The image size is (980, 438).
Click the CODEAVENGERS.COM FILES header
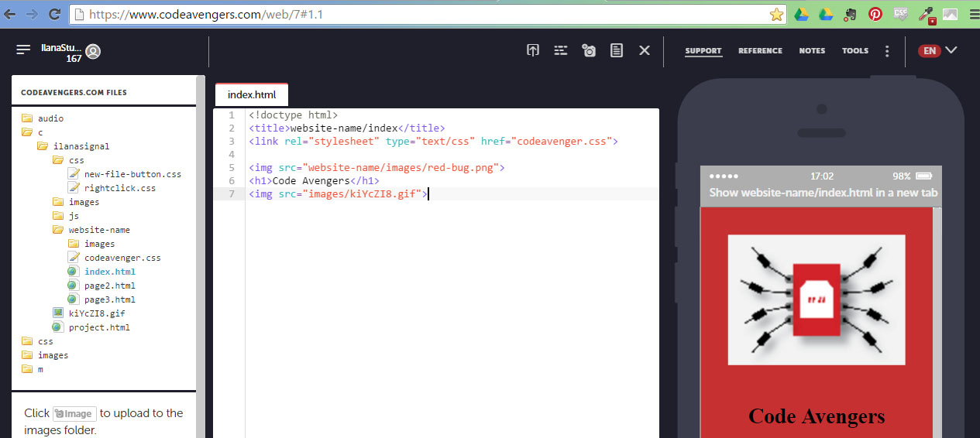74,92
